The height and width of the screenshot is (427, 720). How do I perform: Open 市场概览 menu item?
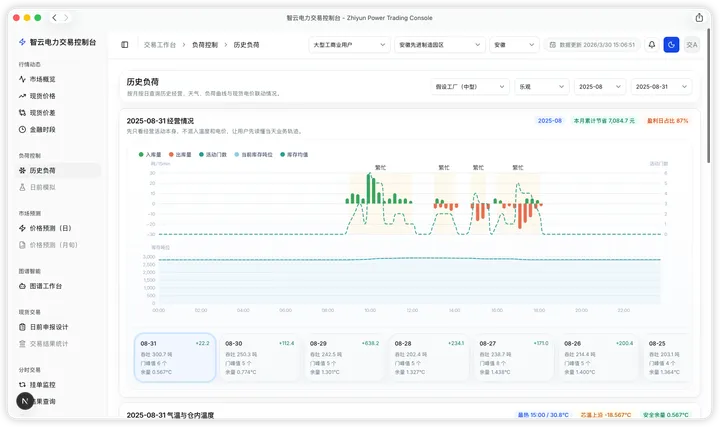pyautogui.click(x=58, y=79)
